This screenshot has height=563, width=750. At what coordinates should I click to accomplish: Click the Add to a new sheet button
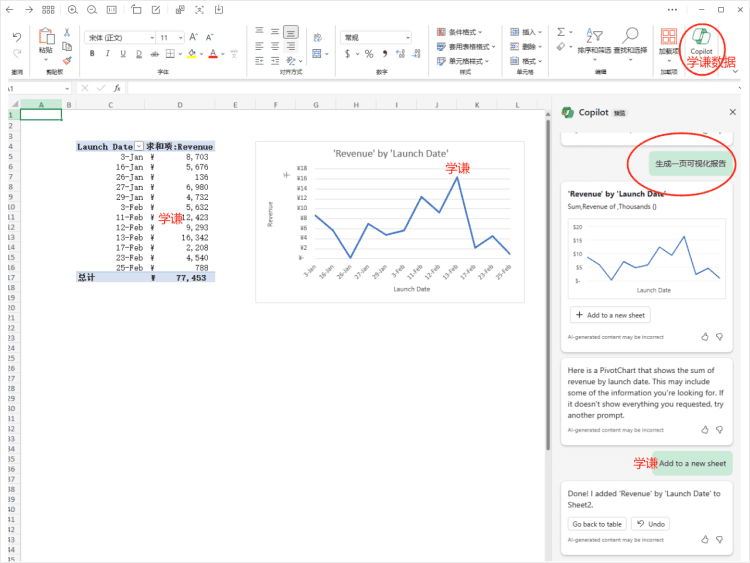[x=610, y=315]
